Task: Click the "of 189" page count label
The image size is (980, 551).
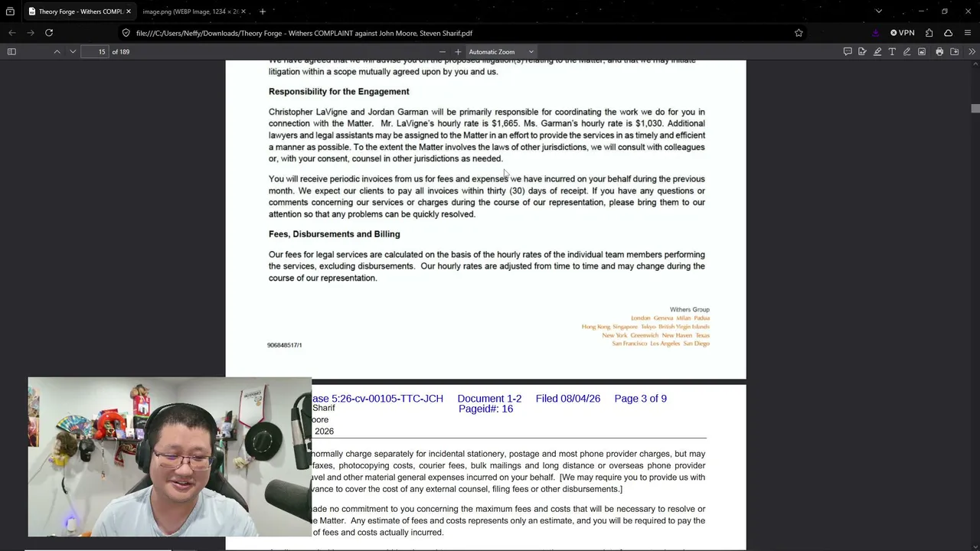Action: click(121, 51)
